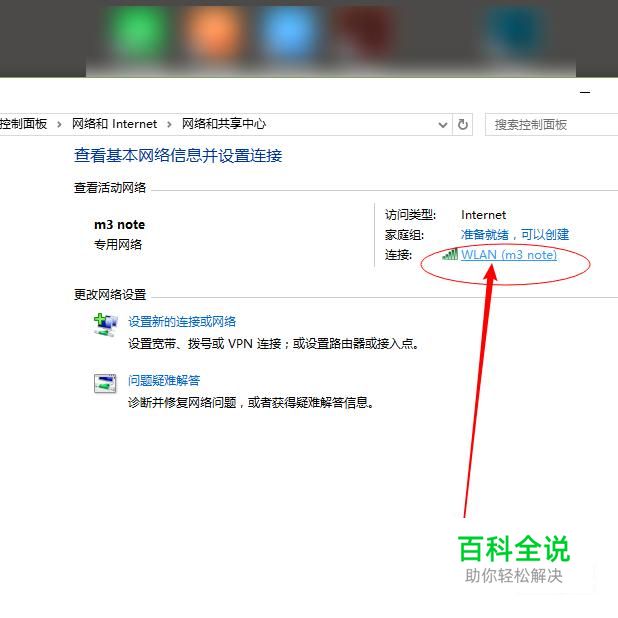The image size is (618, 618).
Task: Click the 家庭组 label
Action: [x=404, y=235]
